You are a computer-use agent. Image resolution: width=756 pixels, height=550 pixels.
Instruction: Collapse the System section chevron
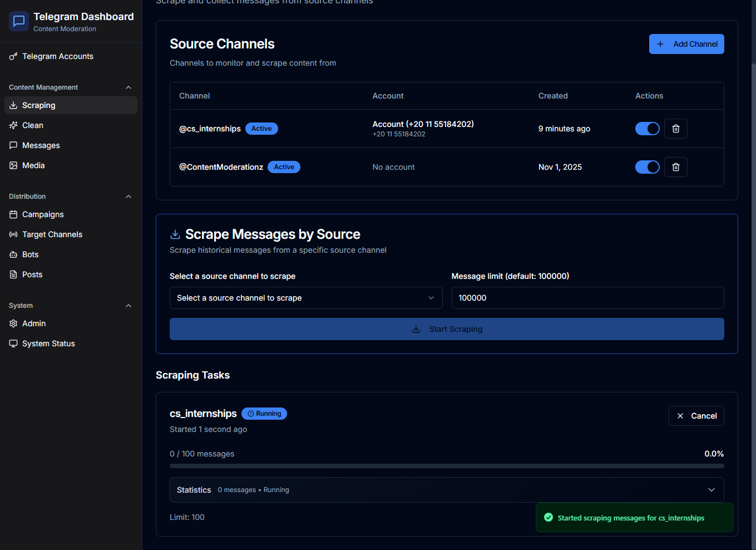pyautogui.click(x=129, y=306)
